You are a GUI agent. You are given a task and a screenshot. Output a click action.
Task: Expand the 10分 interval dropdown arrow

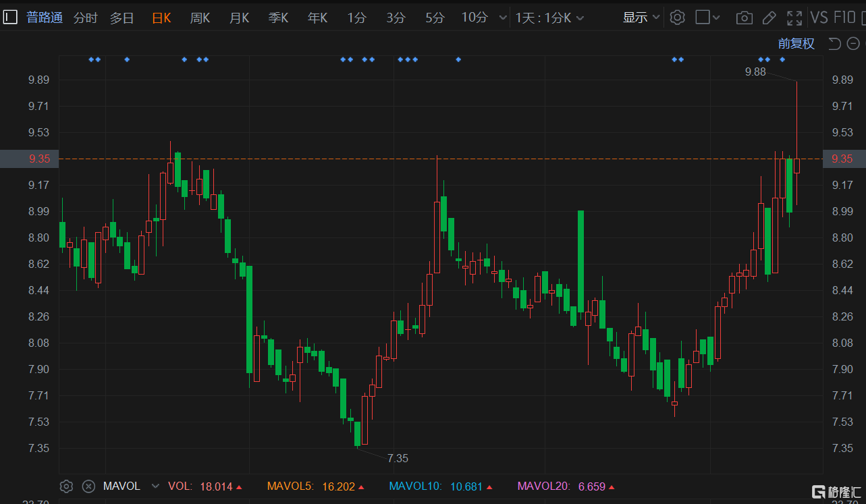click(502, 18)
